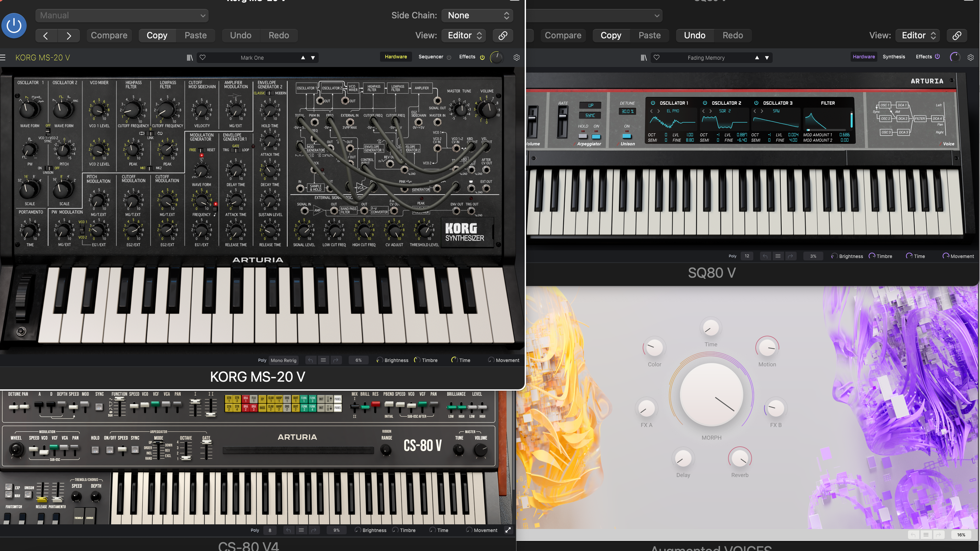Adjust the large MORPH knob
Viewport: 980px width, 551px height.
point(711,395)
